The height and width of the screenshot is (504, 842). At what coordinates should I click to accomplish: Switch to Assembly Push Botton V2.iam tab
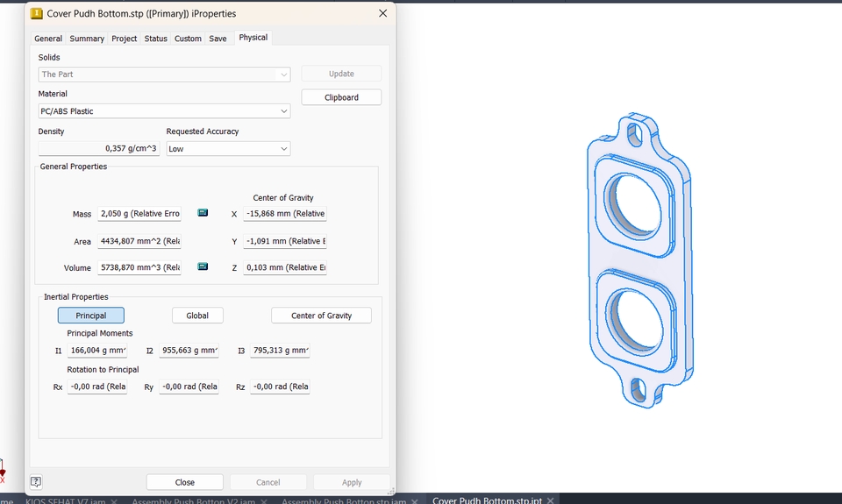tap(194, 500)
